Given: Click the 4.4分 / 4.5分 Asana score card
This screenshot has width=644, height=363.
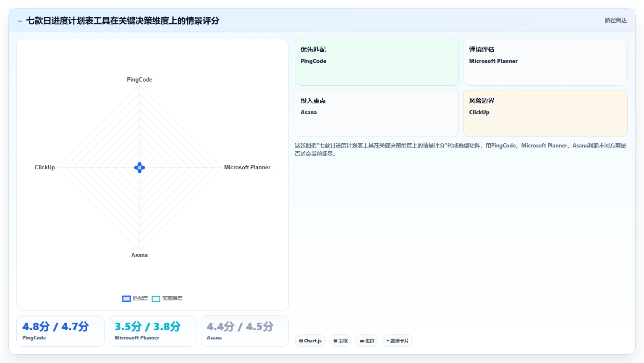Looking at the screenshot, I should click(245, 331).
